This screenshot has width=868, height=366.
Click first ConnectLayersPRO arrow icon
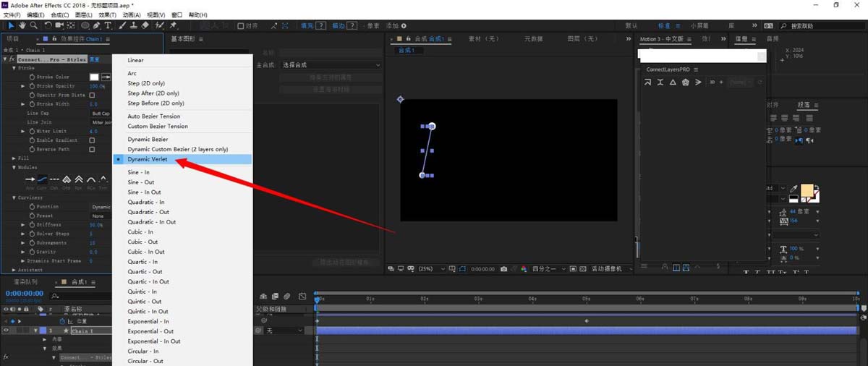point(648,82)
